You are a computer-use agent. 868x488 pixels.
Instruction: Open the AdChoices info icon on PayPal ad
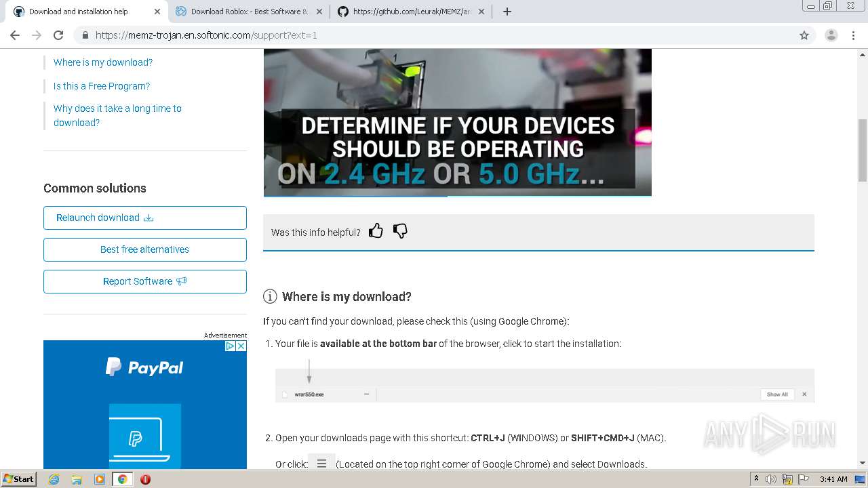[230, 346]
